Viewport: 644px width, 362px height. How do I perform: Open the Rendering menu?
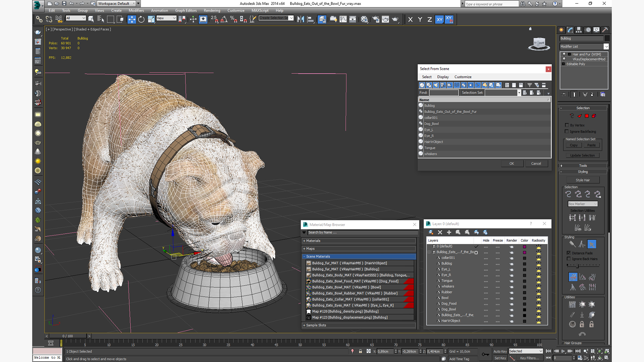point(212,10)
